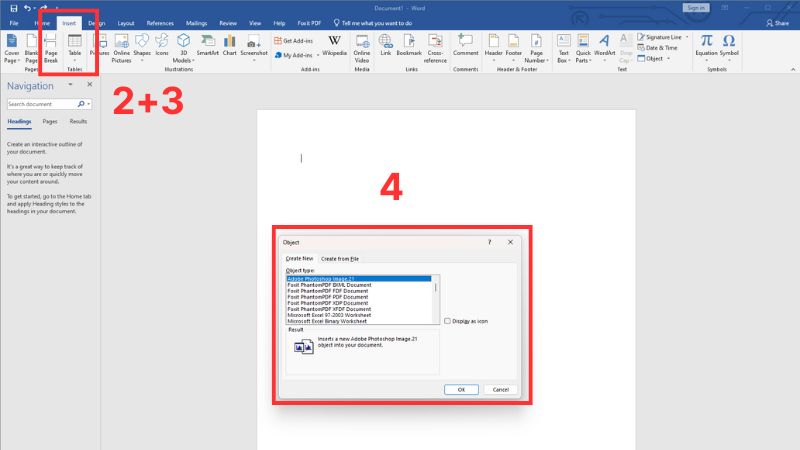
Task: Switch to the References tab
Action: click(x=160, y=23)
